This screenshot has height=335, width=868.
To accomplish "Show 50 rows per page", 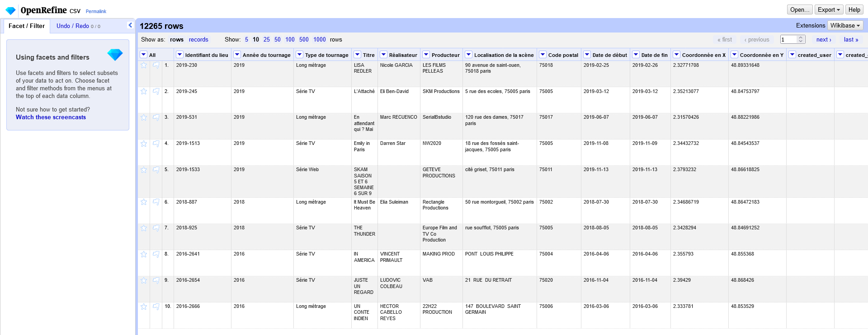I will point(277,39).
